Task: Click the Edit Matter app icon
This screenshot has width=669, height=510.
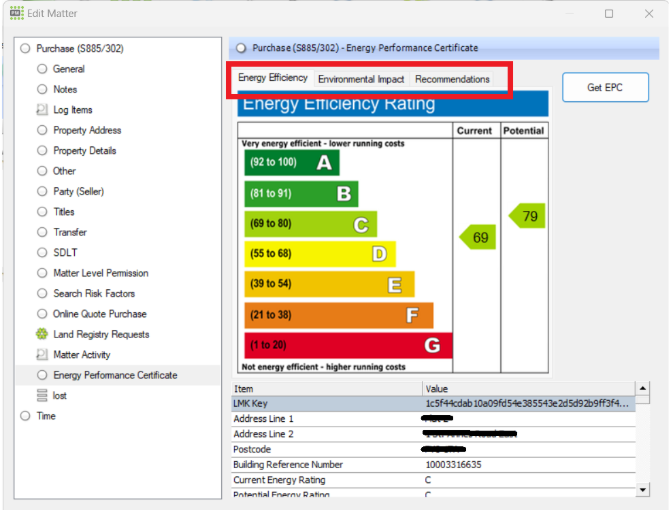Action: (x=17, y=13)
